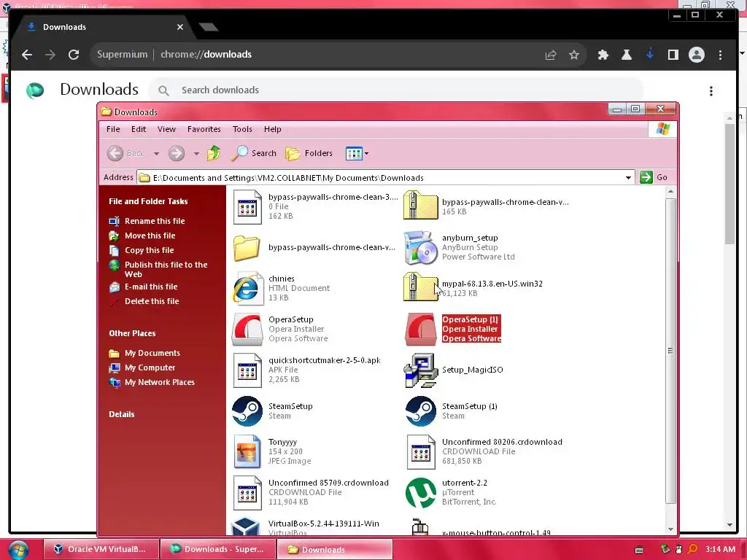Open the View menu in Explorer
This screenshot has height=560, width=747.
click(x=167, y=129)
